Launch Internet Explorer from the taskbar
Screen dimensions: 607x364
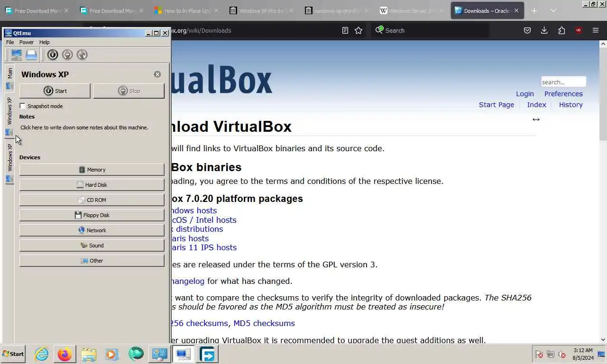[41, 354]
